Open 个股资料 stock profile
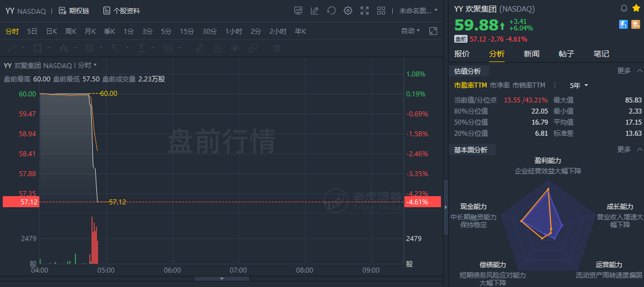 click(122, 11)
